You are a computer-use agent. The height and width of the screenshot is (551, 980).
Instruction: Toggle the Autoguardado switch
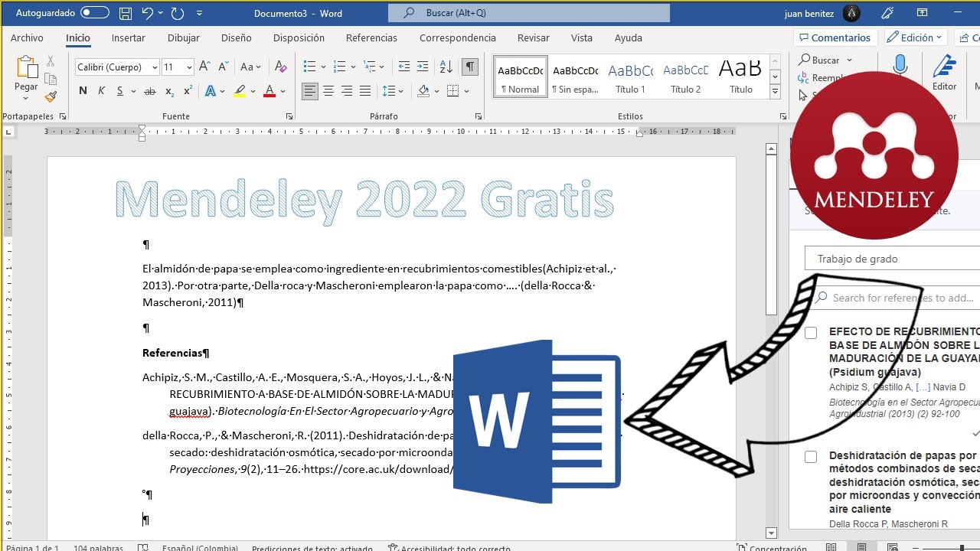click(x=95, y=13)
